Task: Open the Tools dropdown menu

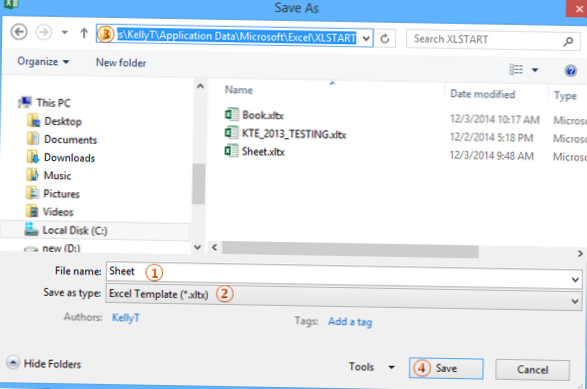Action: 371,367
